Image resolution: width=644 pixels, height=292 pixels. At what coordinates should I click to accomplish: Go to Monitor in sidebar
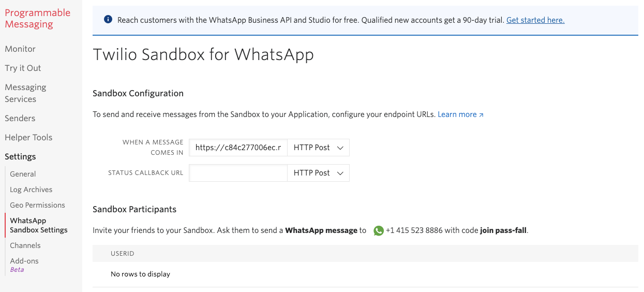click(20, 49)
